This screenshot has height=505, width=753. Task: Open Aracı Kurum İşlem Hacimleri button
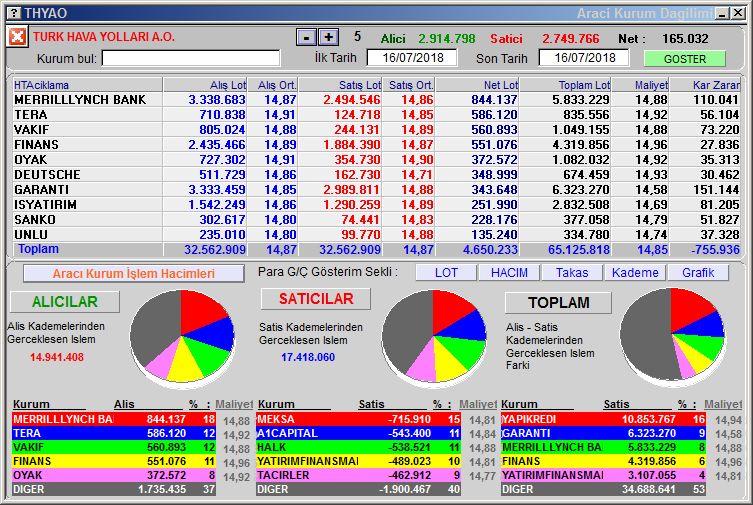(x=134, y=274)
